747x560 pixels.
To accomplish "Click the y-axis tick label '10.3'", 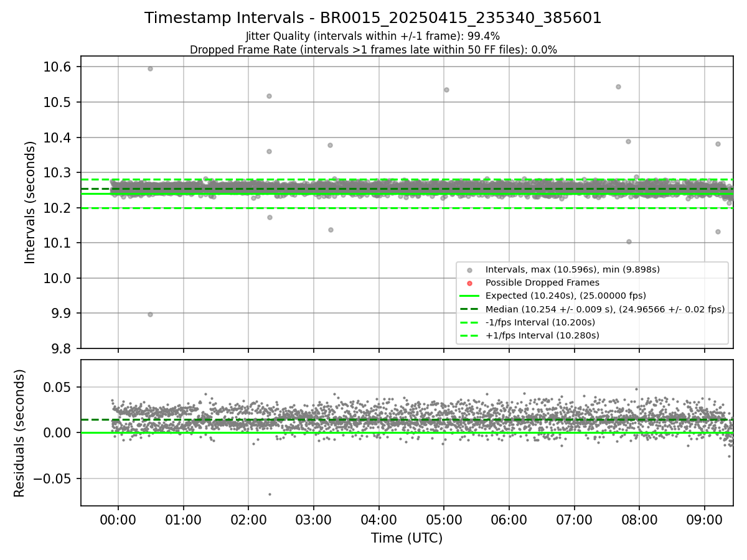I will (x=58, y=173).
